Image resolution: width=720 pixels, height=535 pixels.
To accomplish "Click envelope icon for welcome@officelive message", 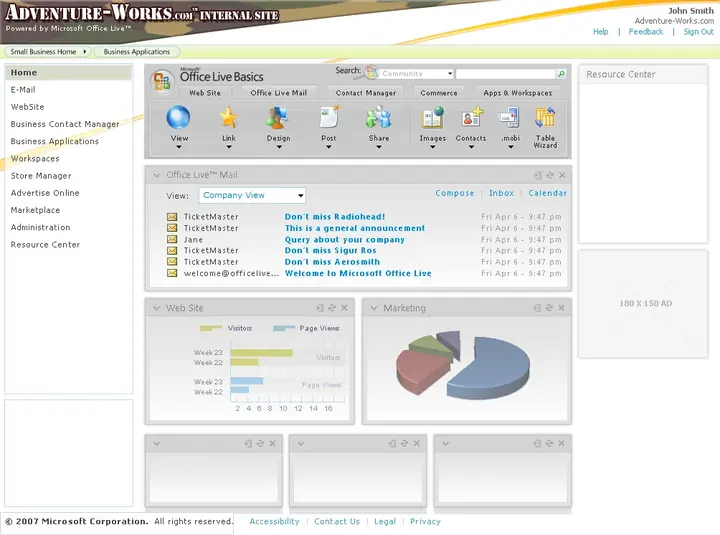I will (172, 273).
